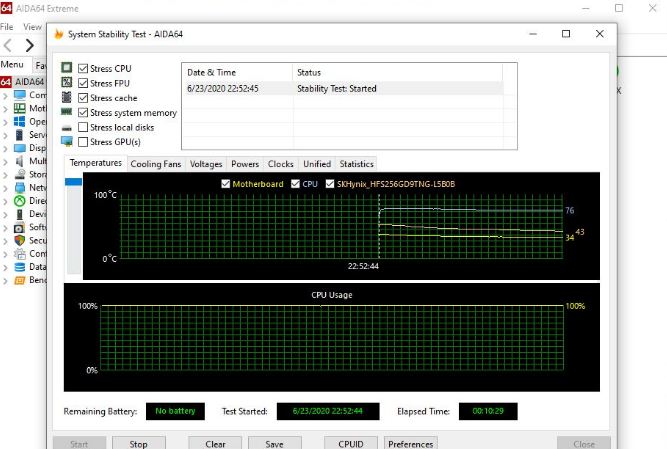Expand the Computer tree node

[5, 96]
